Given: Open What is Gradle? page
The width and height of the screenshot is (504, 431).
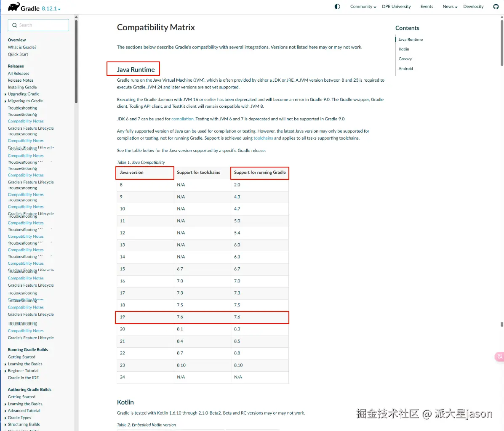Looking at the screenshot, I should (x=22, y=47).
